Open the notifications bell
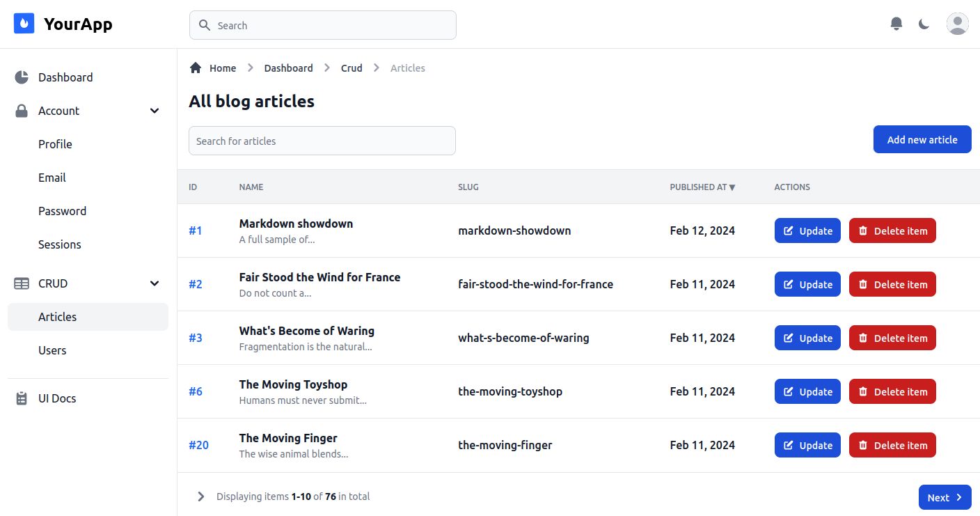 tap(896, 24)
